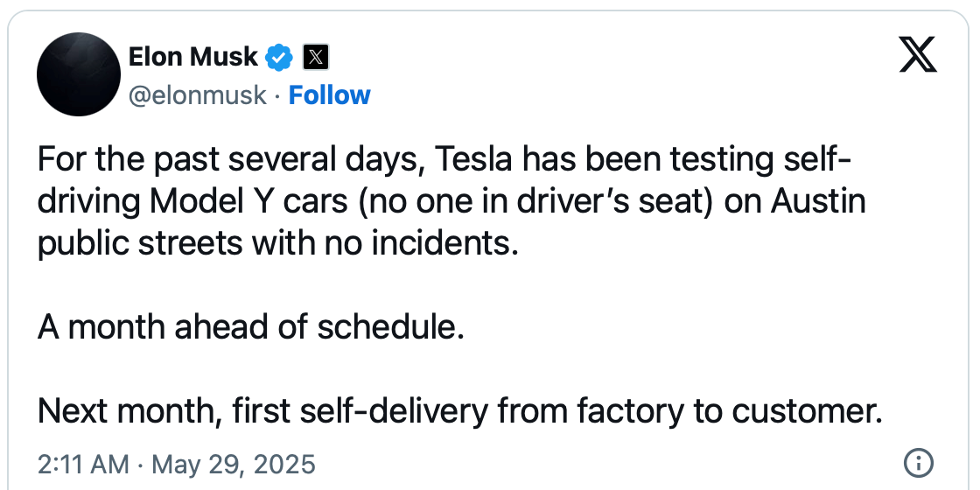The width and height of the screenshot is (980, 490).
Task: Open the @elonmusk handle link
Action: point(197,94)
